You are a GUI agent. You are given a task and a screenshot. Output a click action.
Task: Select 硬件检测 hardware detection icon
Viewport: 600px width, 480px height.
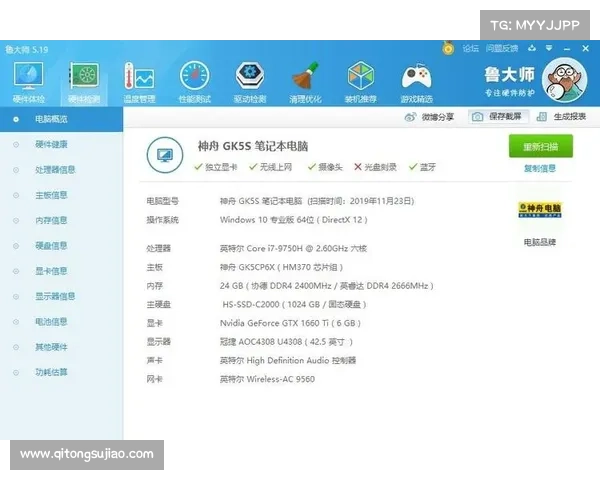click(83, 79)
